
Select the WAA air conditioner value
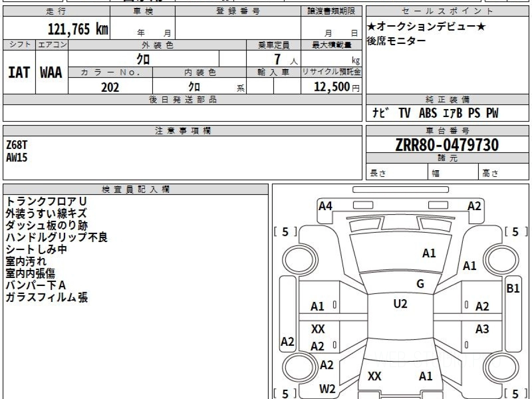[x=51, y=73]
